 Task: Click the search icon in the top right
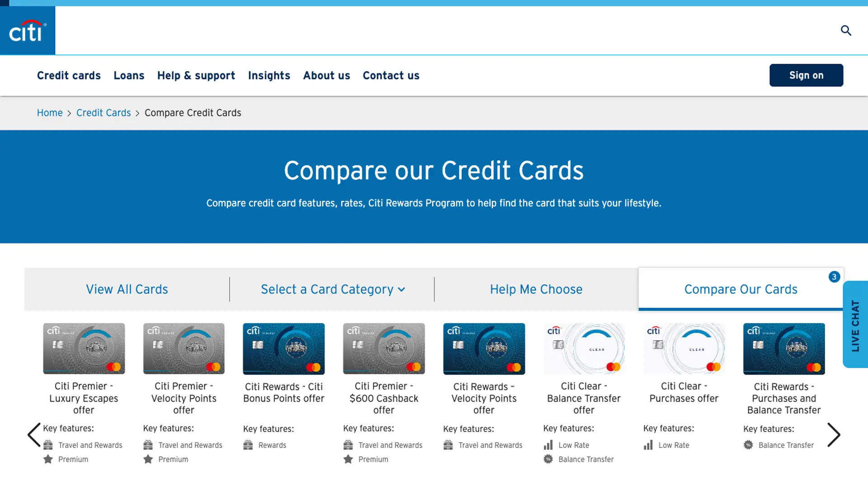[x=846, y=30]
